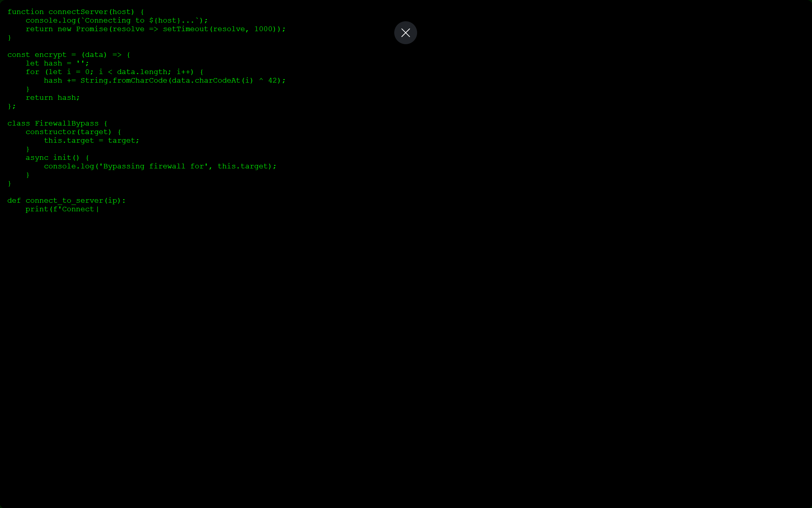Image resolution: width=812 pixels, height=508 pixels.
Task: Click the word 'setTimeout' in the code
Action: 185,29
